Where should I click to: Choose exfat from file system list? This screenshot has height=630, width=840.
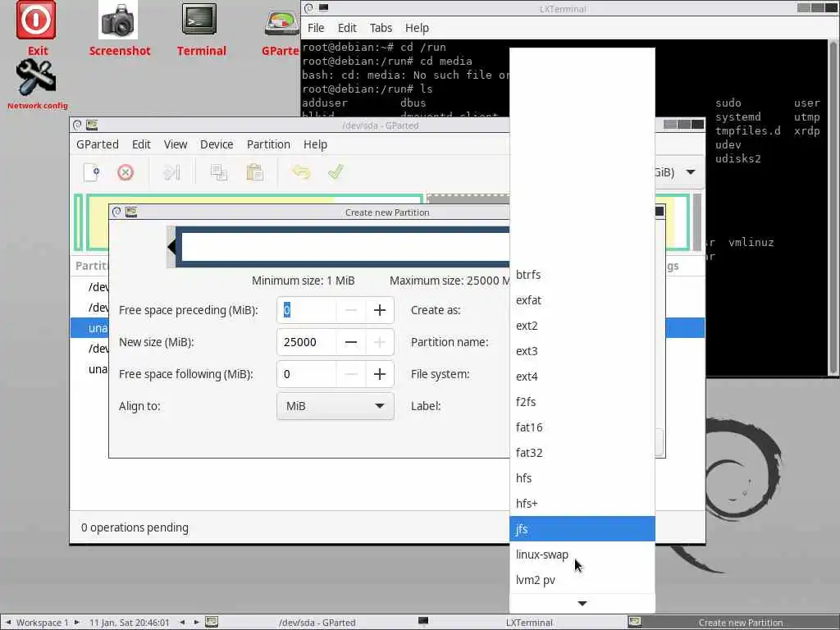(x=582, y=300)
